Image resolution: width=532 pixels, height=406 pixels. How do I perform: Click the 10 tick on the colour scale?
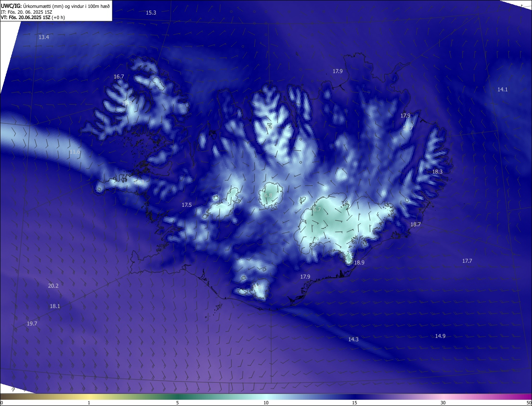coord(266,403)
